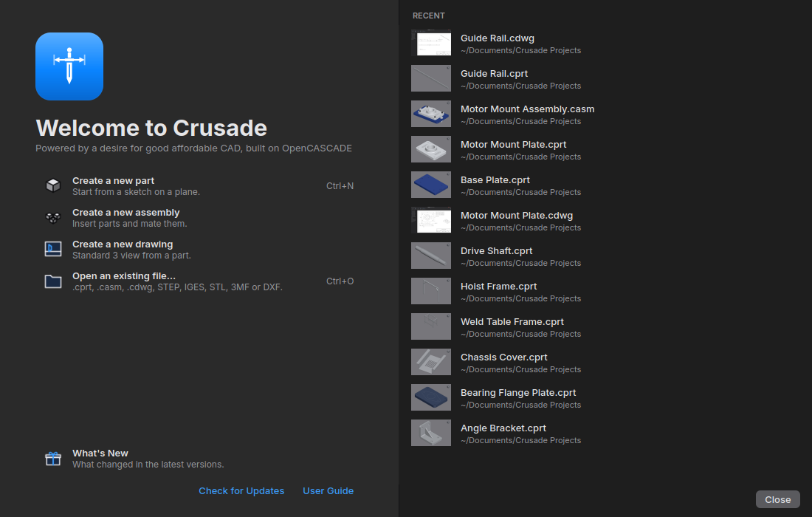Select recent file name Guide Rail.cdwg
The height and width of the screenshot is (517, 812).
pos(497,38)
